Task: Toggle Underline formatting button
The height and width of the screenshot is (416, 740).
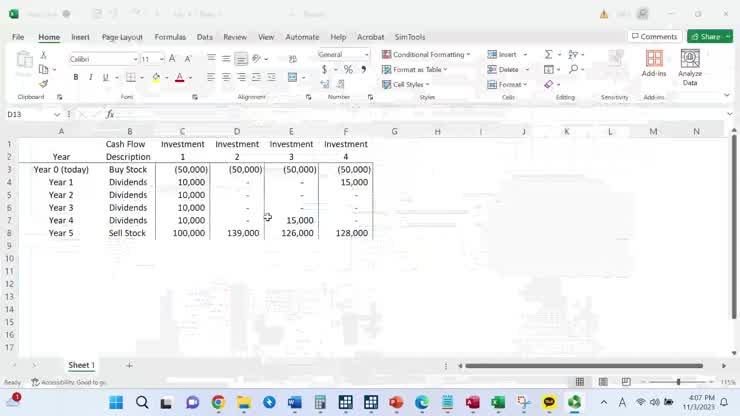Action: coord(105,77)
